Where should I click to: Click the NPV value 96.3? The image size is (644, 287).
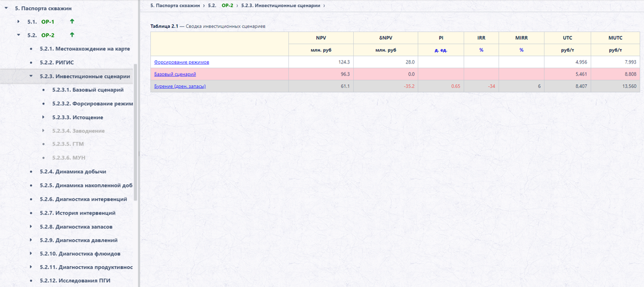click(x=345, y=74)
